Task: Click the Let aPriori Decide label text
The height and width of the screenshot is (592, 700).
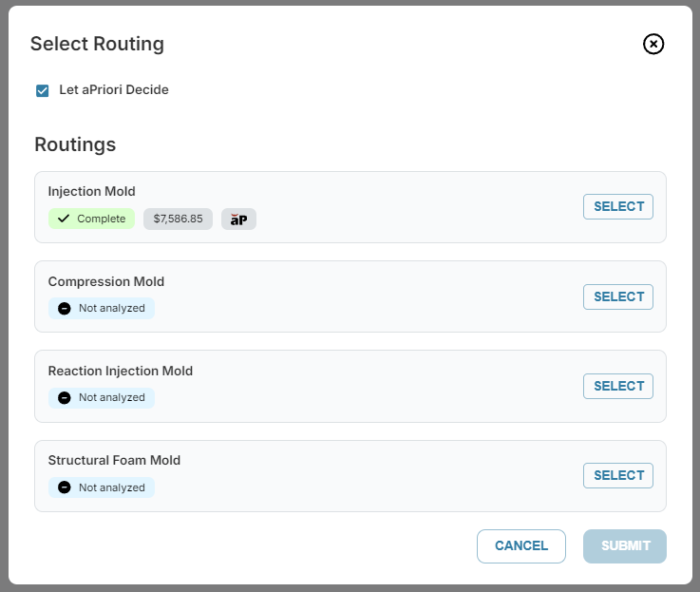Action: 114,90
